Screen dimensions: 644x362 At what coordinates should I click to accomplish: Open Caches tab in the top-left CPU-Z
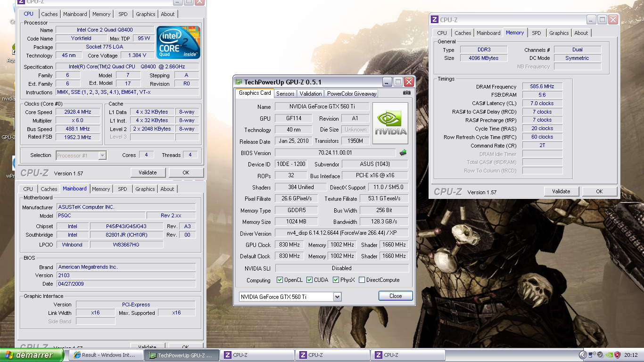pos(50,14)
